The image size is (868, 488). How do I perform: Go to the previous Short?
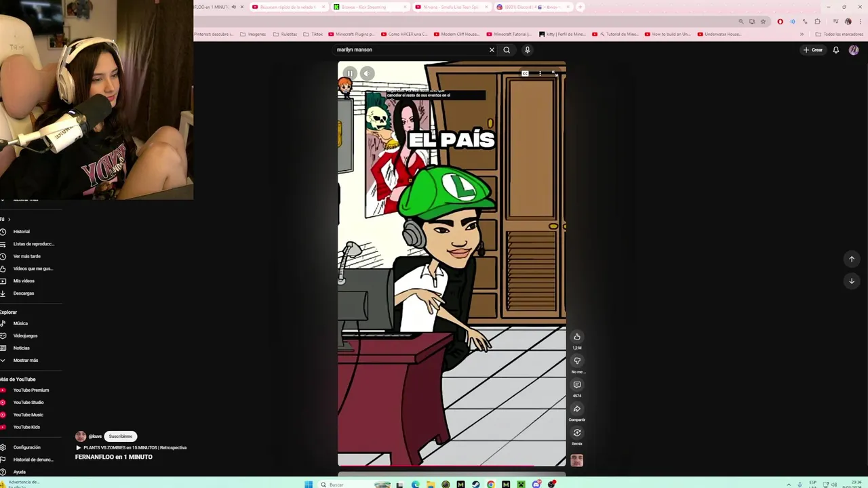(x=852, y=259)
